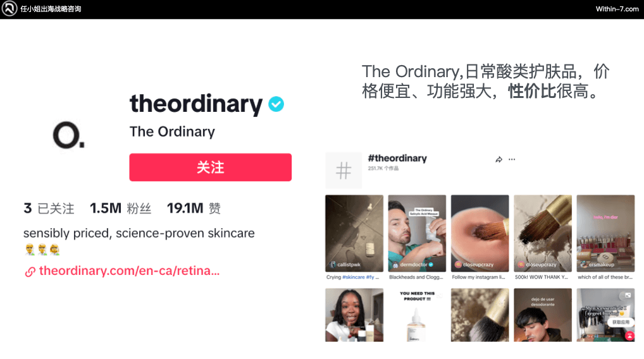The width and height of the screenshot is (644, 359).
Task: Click the #skincare hashtag in the first caption
Action: tap(353, 277)
